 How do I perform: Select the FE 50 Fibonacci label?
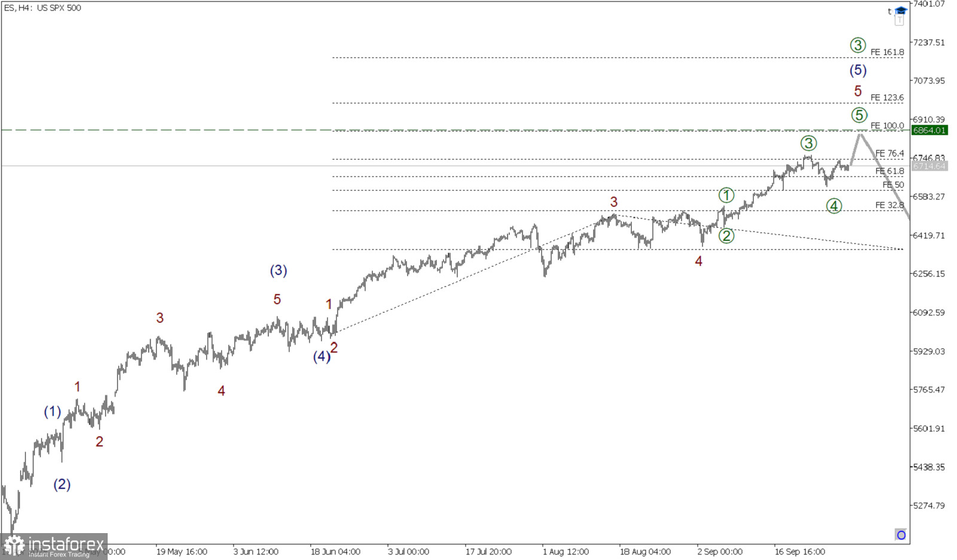pyautogui.click(x=894, y=185)
